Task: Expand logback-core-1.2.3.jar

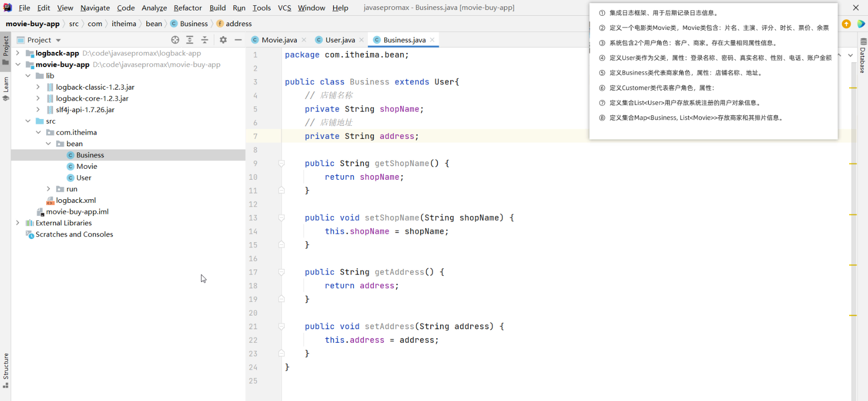Action: click(x=38, y=98)
